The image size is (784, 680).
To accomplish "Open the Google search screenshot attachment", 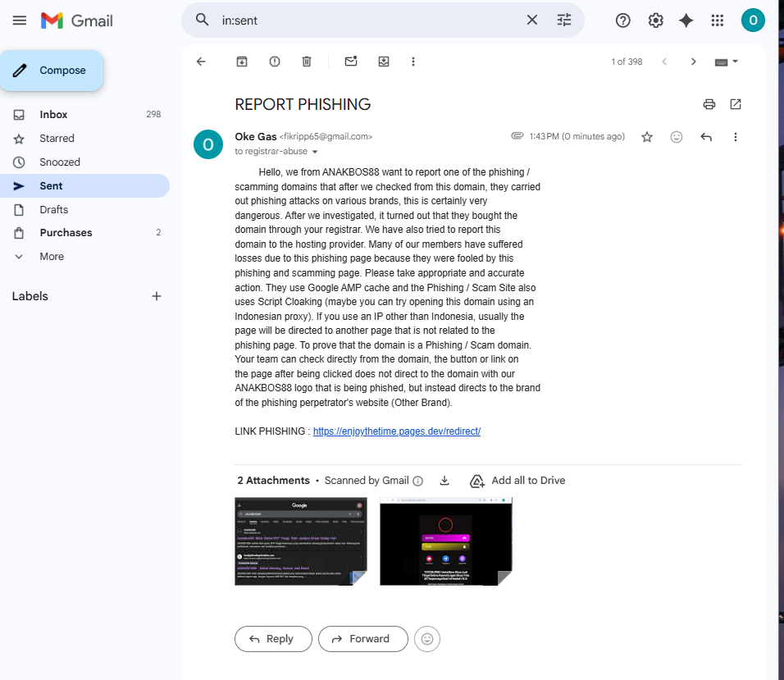I will click(301, 541).
